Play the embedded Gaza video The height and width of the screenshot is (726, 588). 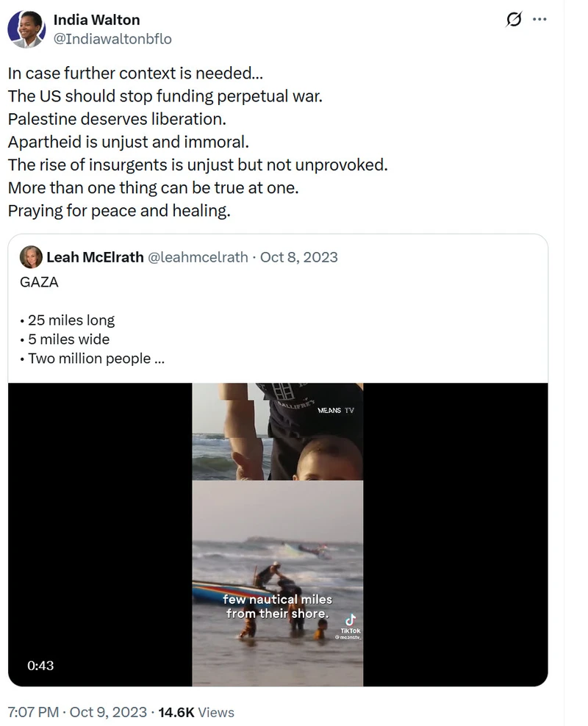pos(278,534)
